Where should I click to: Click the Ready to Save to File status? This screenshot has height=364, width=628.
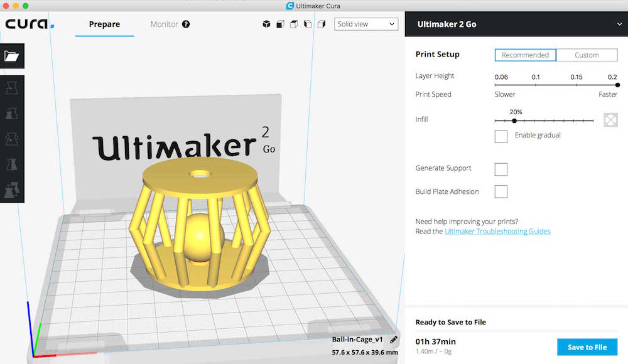450,322
